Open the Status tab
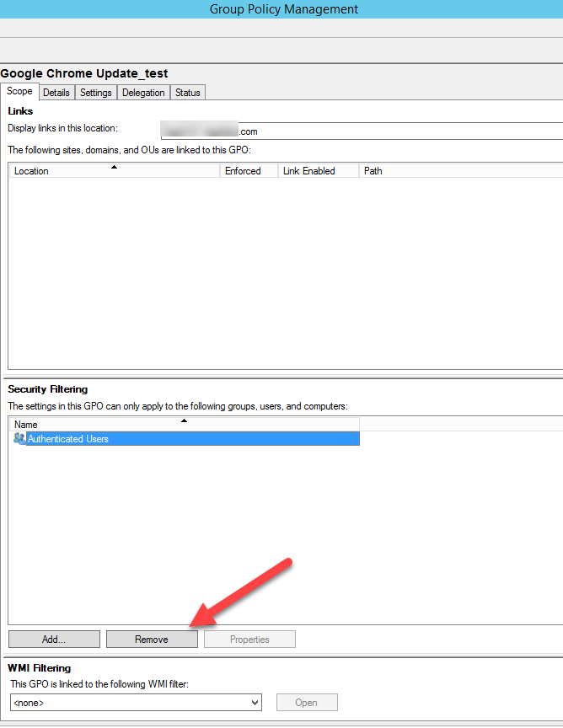 (x=188, y=93)
